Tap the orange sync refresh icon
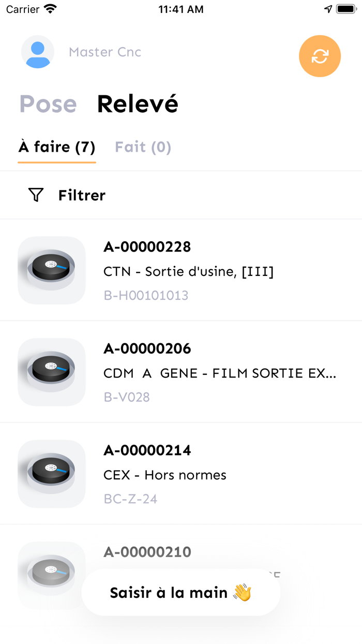This screenshot has height=644, width=362. [320, 56]
